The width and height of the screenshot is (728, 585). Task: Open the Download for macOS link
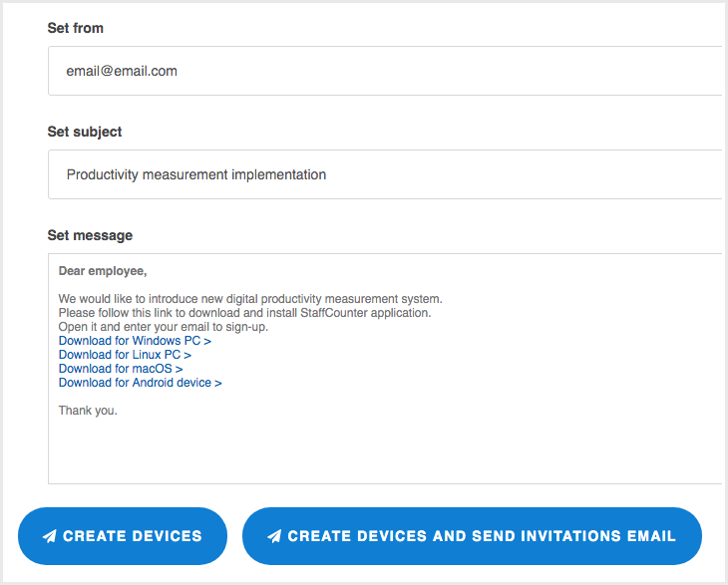tap(121, 369)
